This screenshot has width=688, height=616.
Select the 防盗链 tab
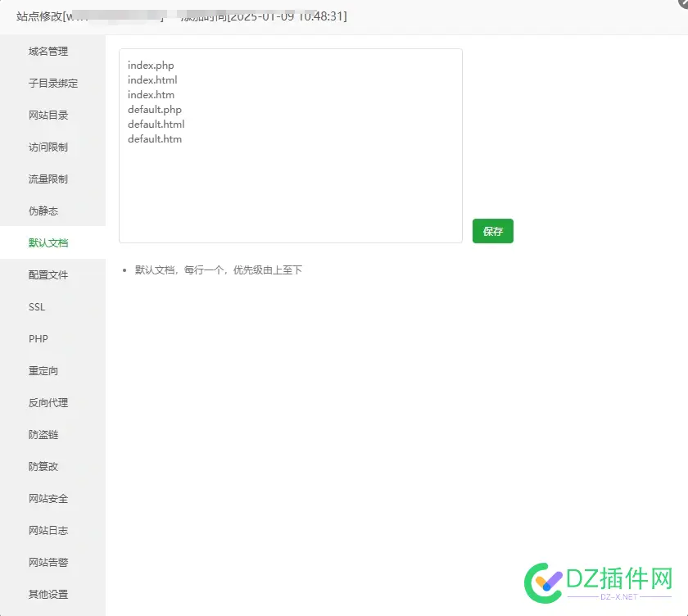pyautogui.click(x=43, y=435)
